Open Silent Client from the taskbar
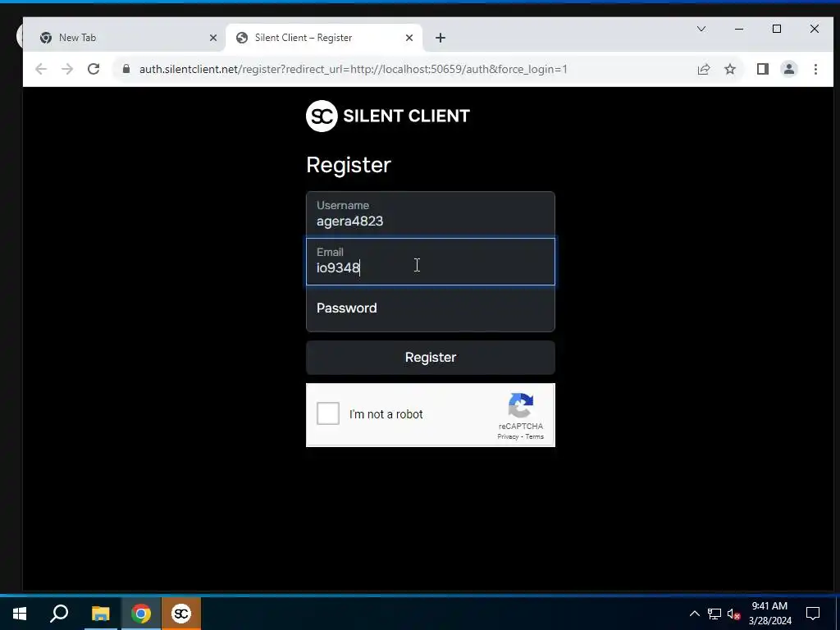Viewport: 840px width, 630px height. [x=181, y=614]
